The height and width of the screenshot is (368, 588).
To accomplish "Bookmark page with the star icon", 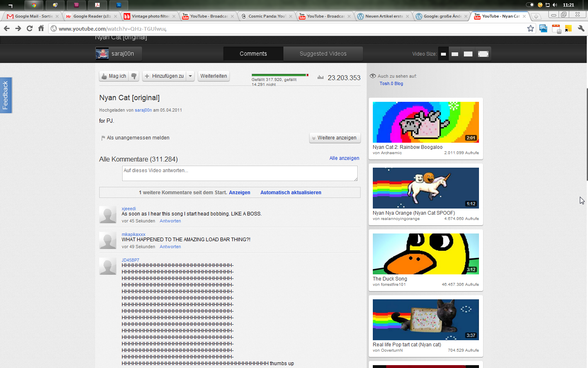I will (530, 28).
